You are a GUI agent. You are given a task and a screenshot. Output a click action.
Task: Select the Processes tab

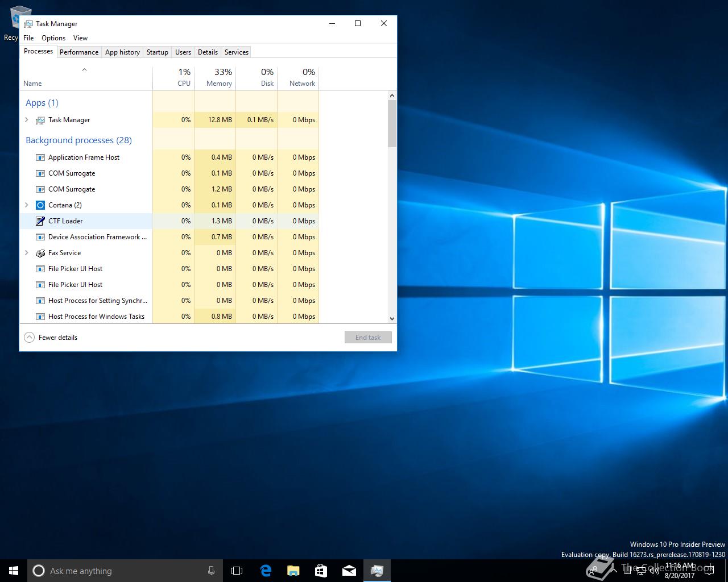point(38,51)
